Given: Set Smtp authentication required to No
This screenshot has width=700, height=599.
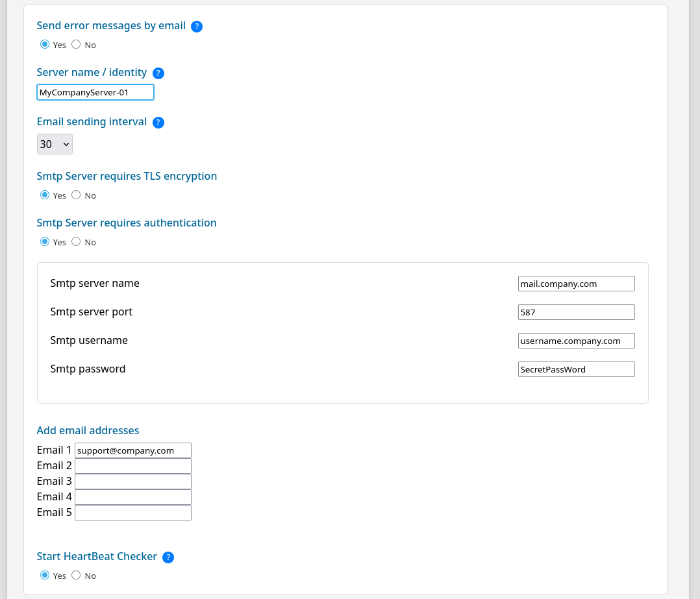Looking at the screenshot, I should (x=76, y=241).
